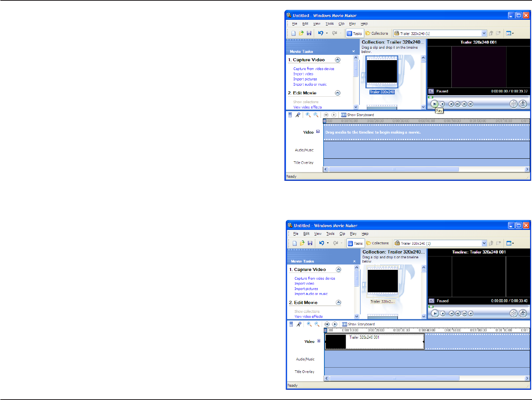This screenshot has width=532, height=400.
Task: Click Save Project disk icon in upper window
Action: click(x=309, y=33)
